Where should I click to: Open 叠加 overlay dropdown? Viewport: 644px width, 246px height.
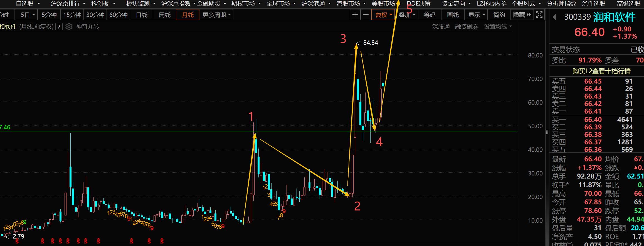[407, 15]
